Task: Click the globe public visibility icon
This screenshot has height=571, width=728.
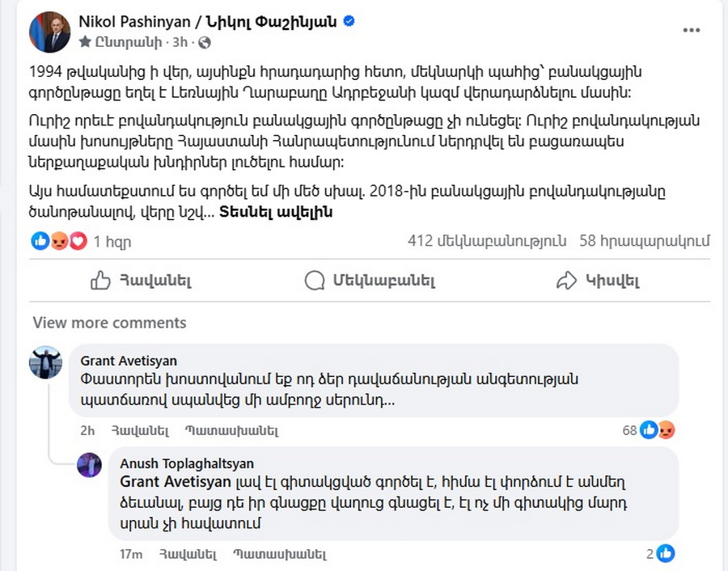Action: 205,43
